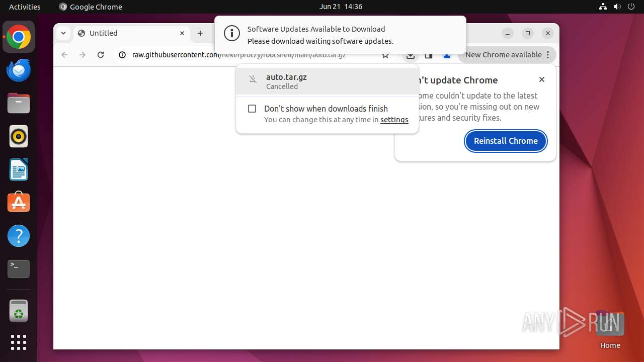Open a new tab with plus button
This screenshot has width=644, height=362.
pos(200,33)
